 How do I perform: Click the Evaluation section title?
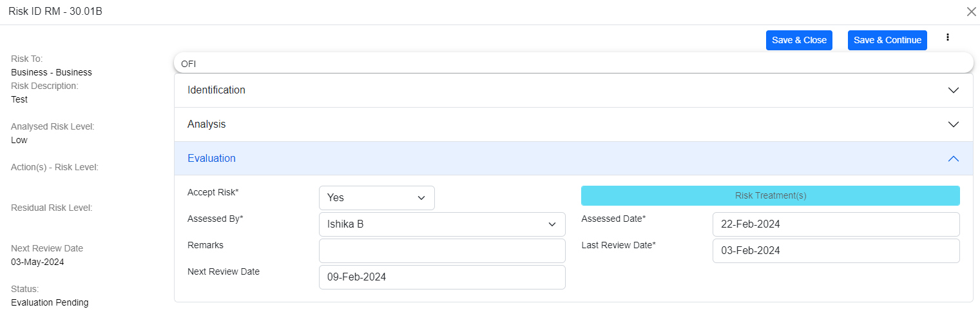pyautogui.click(x=211, y=159)
